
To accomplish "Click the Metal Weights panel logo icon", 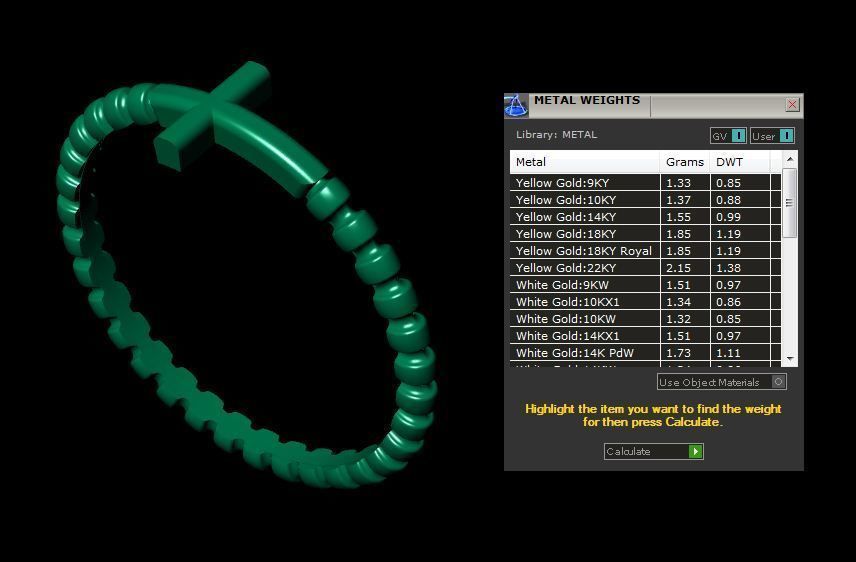I will point(515,105).
